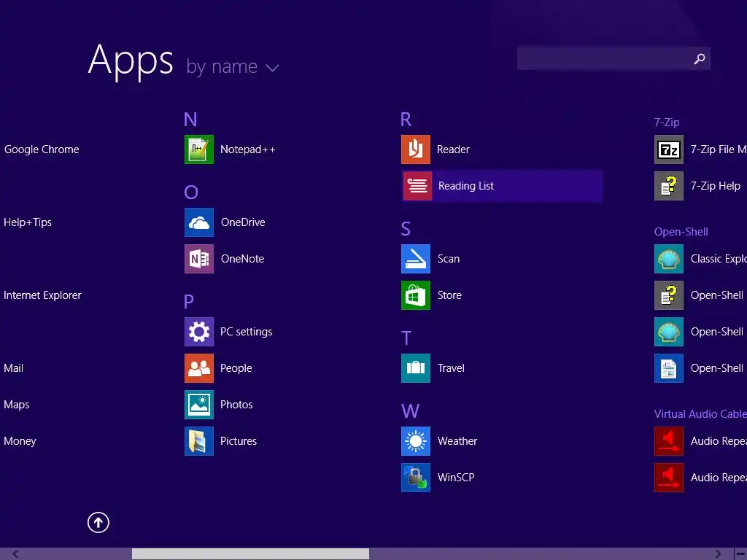Open the 7-Zip Help icon
The height and width of the screenshot is (560, 747).
pos(669,186)
